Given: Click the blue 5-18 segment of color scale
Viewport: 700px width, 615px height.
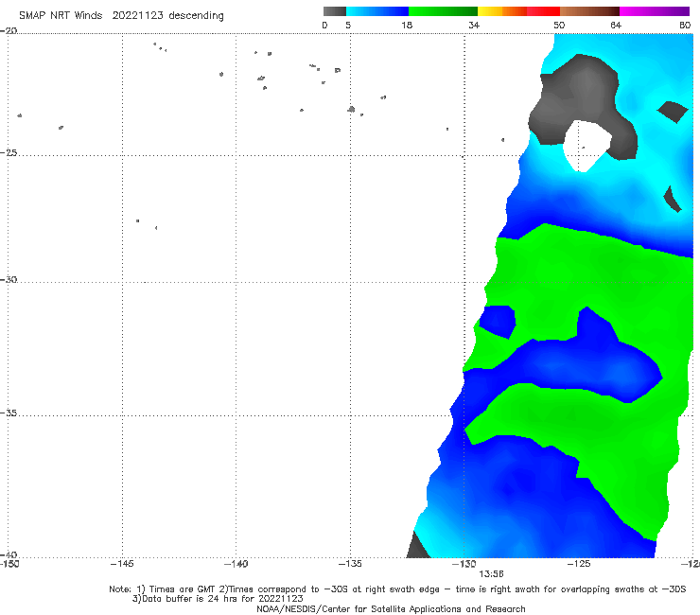Looking at the screenshot, I should (x=377, y=11).
